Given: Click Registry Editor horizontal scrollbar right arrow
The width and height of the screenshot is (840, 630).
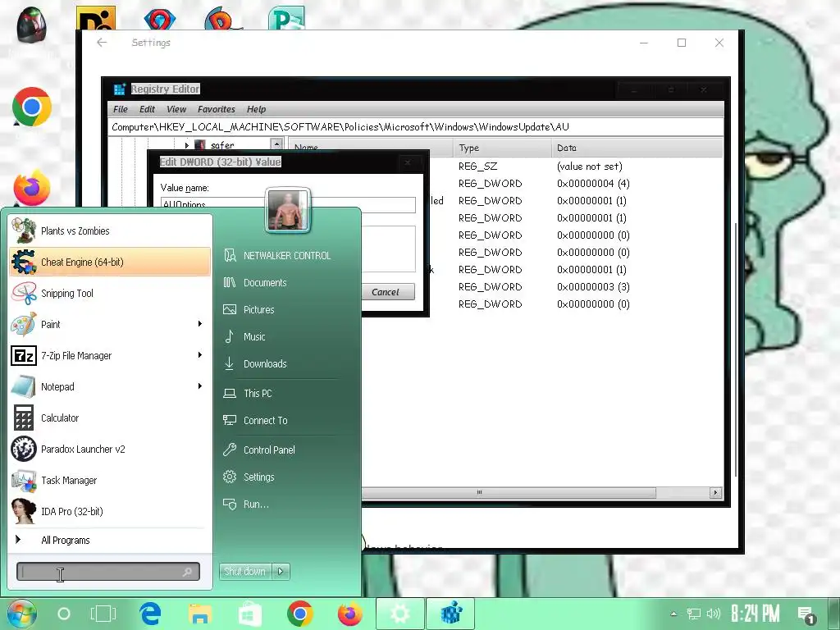Looking at the screenshot, I should click(715, 492).
